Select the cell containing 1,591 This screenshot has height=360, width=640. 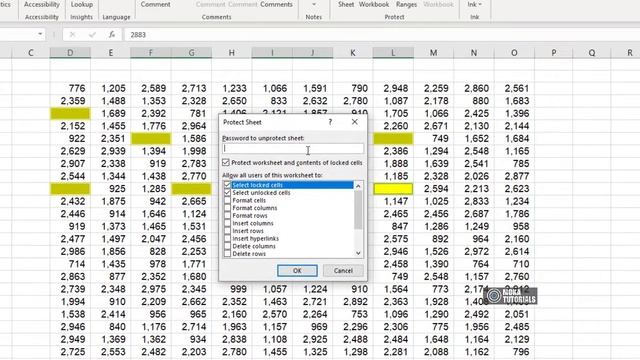pyautogui.click(x=313, y=88)
